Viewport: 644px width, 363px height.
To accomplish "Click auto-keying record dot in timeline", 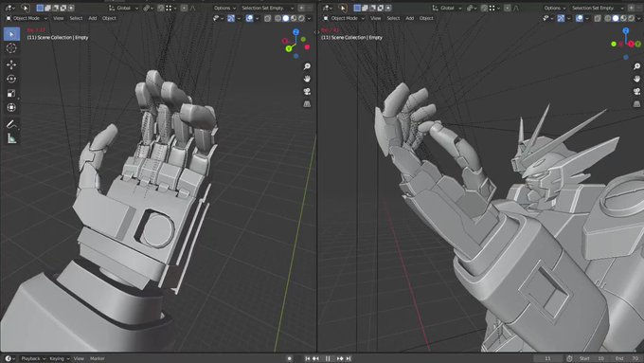I will pyautogui.click(x=290, y=358).
